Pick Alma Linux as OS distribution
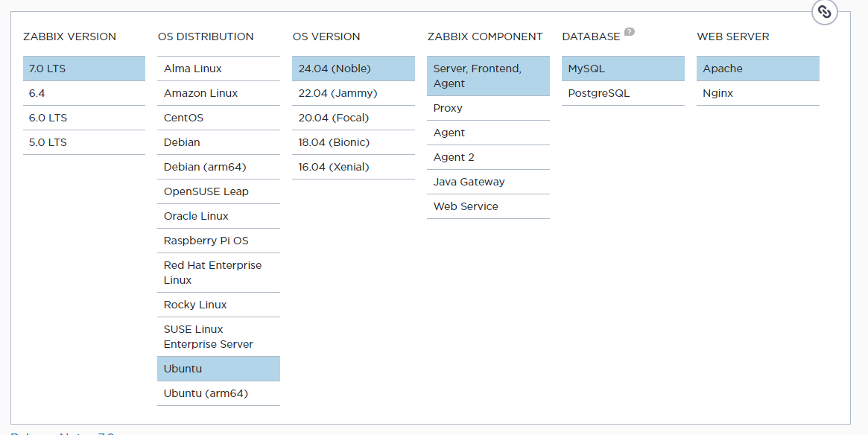This screenshot has height=435, width=868. pyautogui.click(x=218, y=69)
